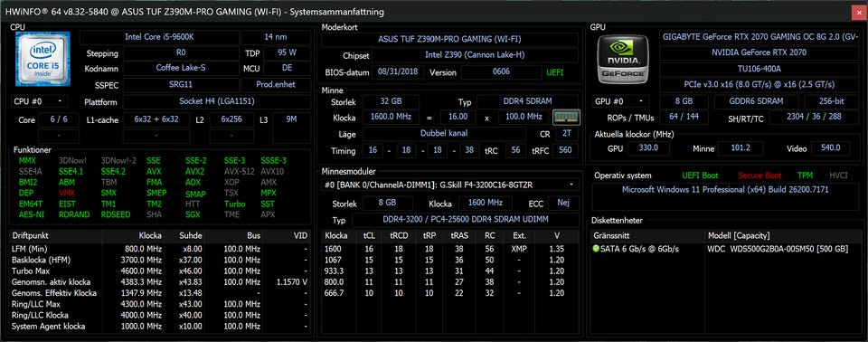Click the tRAS column header
Image resolution: width=868 pixels, height=342 pixels.
pos(459,235)
